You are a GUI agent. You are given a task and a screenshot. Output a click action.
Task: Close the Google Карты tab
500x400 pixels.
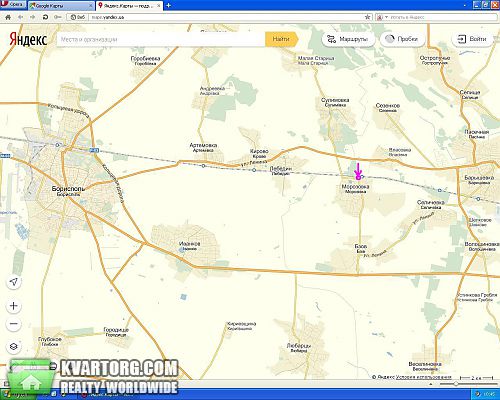pyautogui.click(x=91, y=6)
